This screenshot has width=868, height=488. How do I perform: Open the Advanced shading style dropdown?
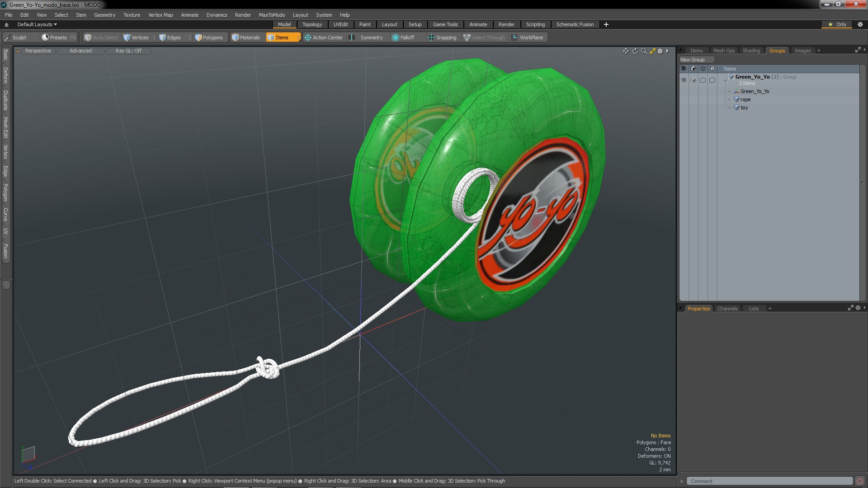80,51
